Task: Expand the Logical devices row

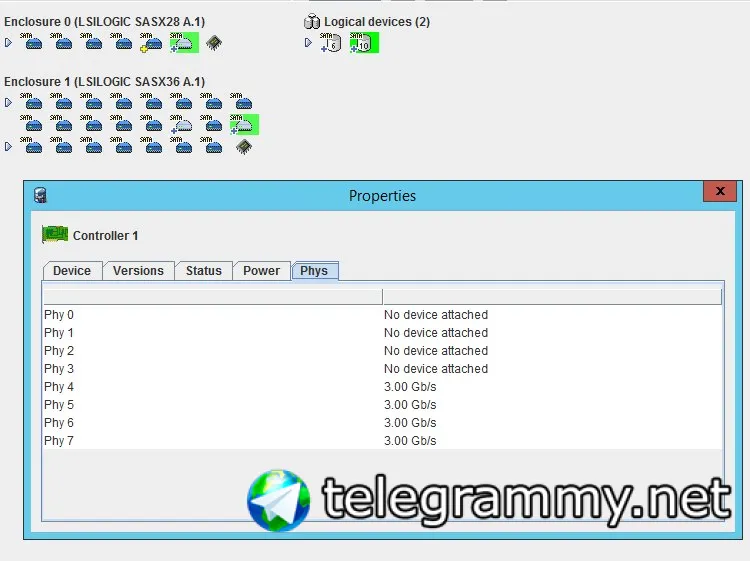Action: pyautogui.click(x=308, y=43)
